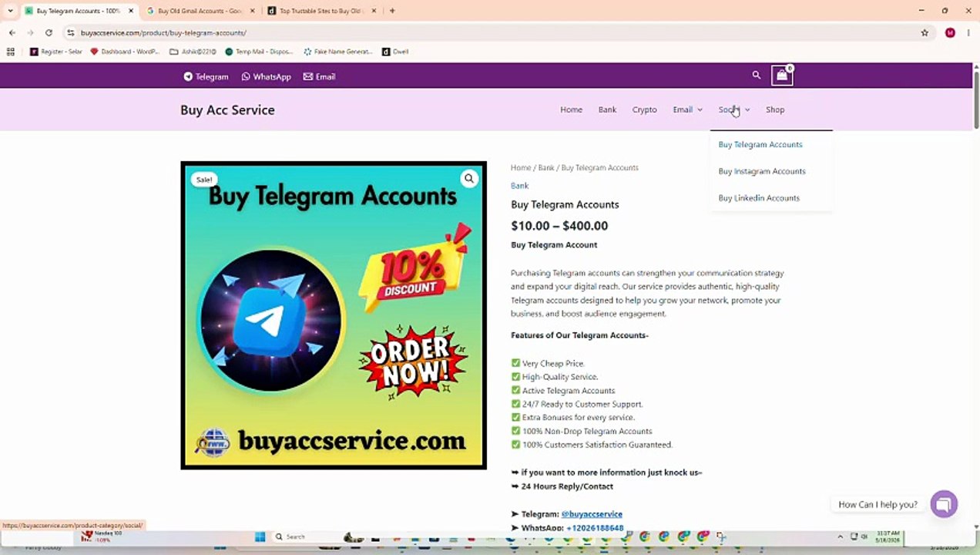Click the 'How Can I help you?' label
The image size is (980, 555).
(878, 504)
